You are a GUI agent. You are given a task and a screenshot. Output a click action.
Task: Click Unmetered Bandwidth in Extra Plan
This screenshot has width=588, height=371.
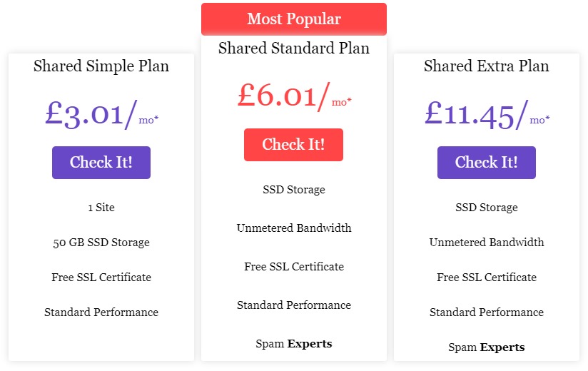click(x=487, y=242)
